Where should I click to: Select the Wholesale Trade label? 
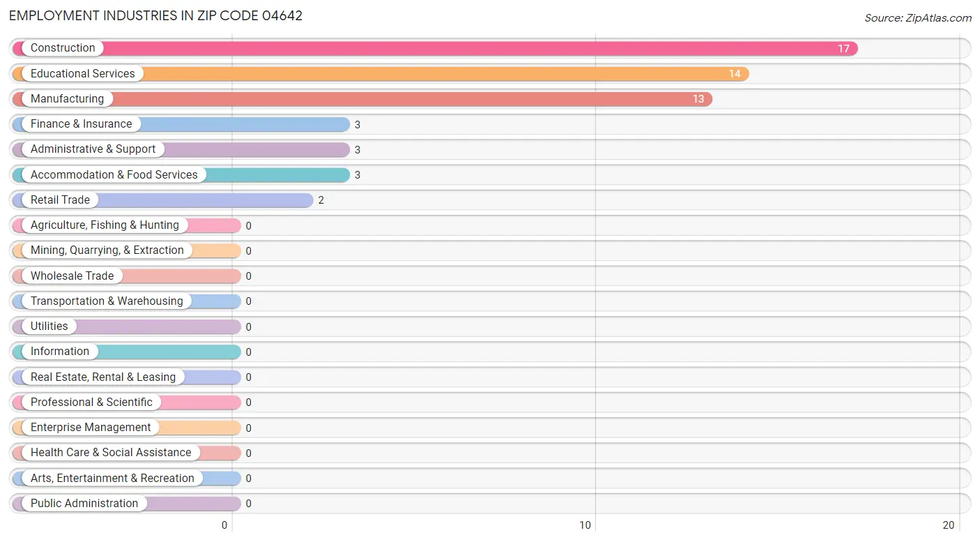72,276
